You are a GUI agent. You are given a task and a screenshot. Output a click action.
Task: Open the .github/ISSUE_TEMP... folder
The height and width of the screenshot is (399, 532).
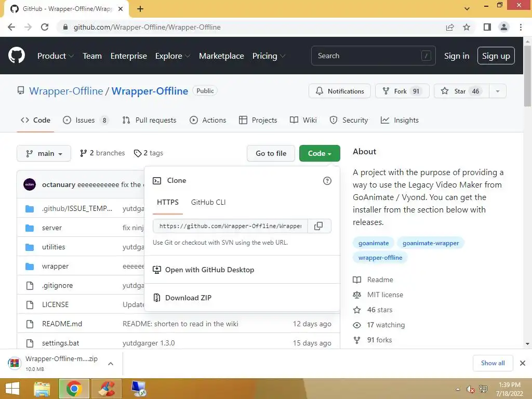(x=77, y=208)
